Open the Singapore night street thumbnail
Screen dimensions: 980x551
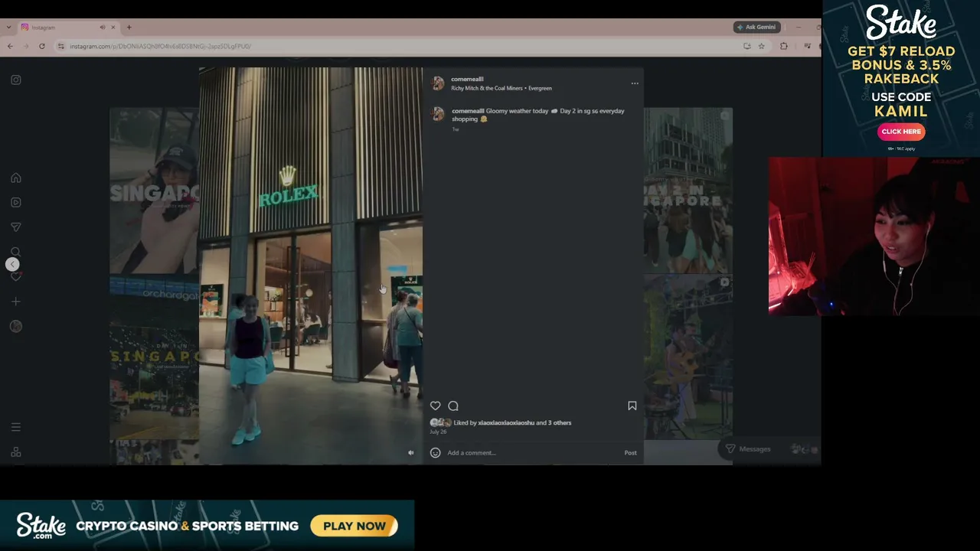click(x=154, y=357)
